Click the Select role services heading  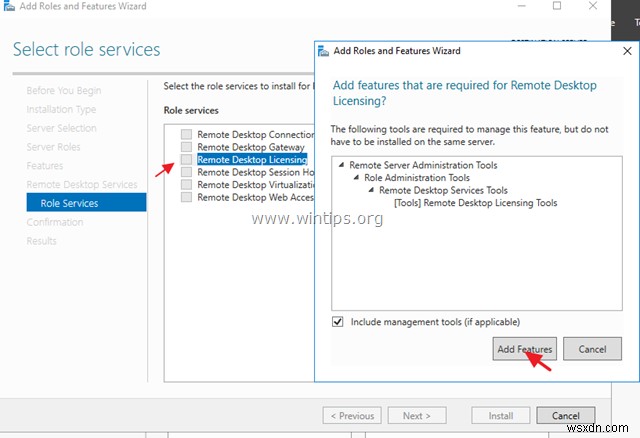click(x=87, y=50)
